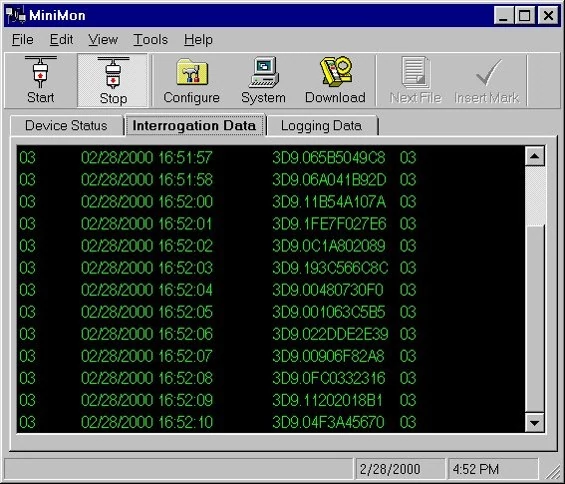Click the vertical scrollbar thumb
Viewport: 565px width, 484px height.
tap(535, 195)
